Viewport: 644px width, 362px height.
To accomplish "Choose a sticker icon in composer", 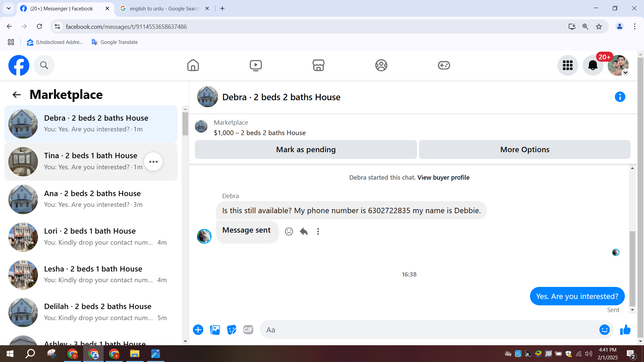I will coord(231,330).
